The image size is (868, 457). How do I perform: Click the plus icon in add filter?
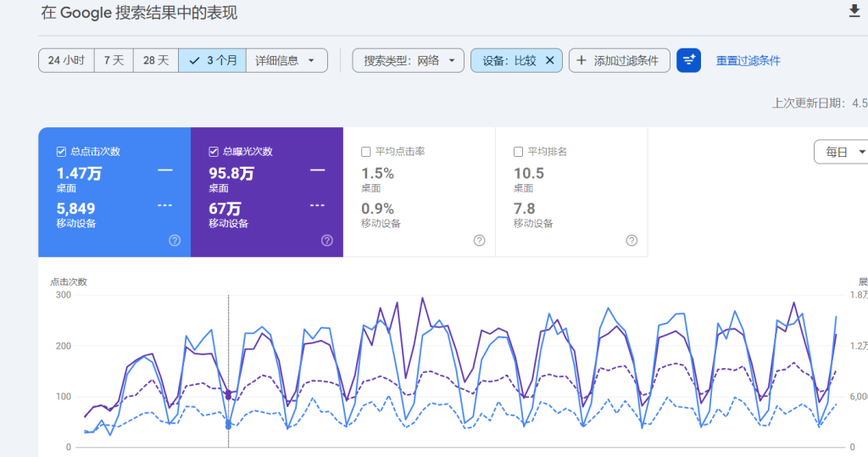coord(581,60)
